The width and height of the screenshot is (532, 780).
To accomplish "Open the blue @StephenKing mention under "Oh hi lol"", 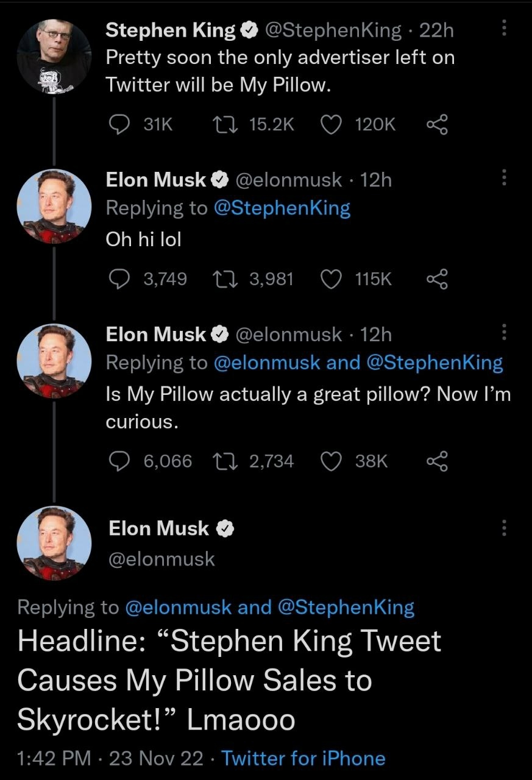I will 282,208.
